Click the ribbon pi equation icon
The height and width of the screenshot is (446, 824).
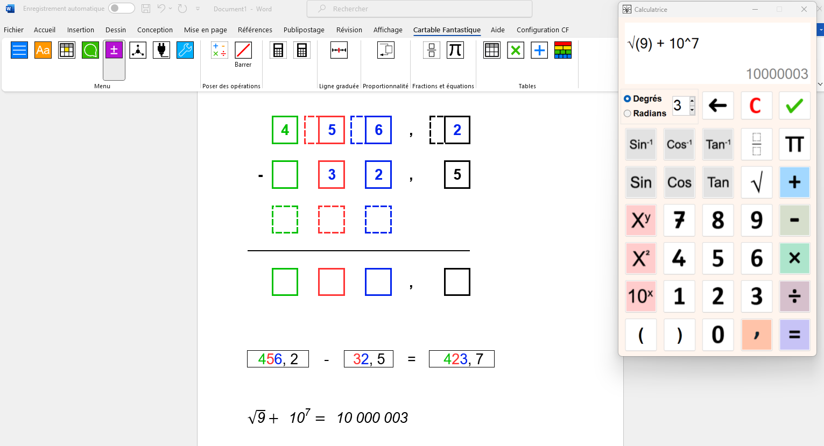pyautogui.click(x=455, y=50)
